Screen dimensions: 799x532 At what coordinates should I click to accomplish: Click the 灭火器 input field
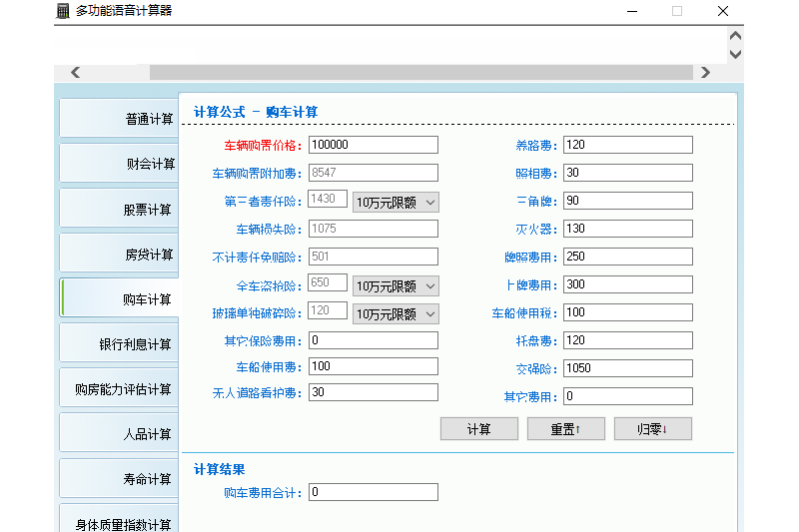click(628, 229)
